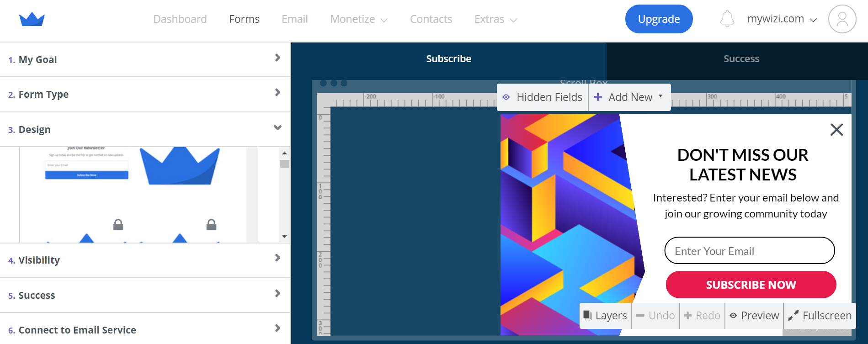Viewport: 868px width, 344px height.
Task: Close the popup with the X icon
Action: pyautogui.click(x=836, y=130)
